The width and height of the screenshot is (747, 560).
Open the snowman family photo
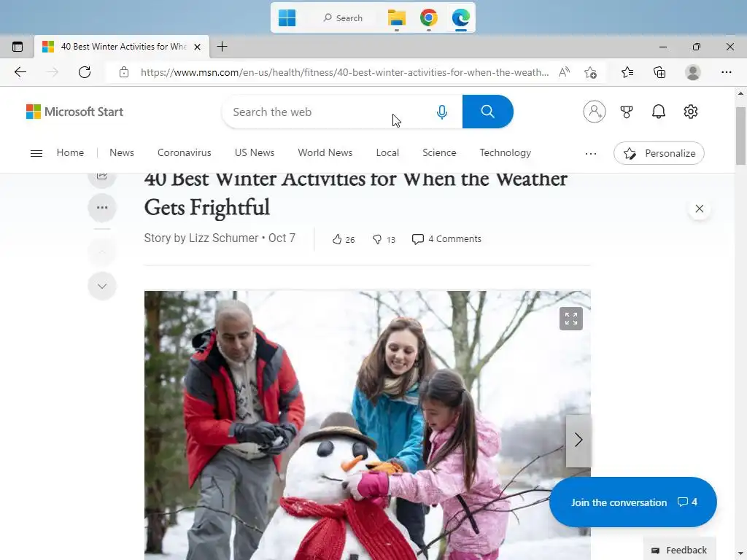tap(368, 425)
